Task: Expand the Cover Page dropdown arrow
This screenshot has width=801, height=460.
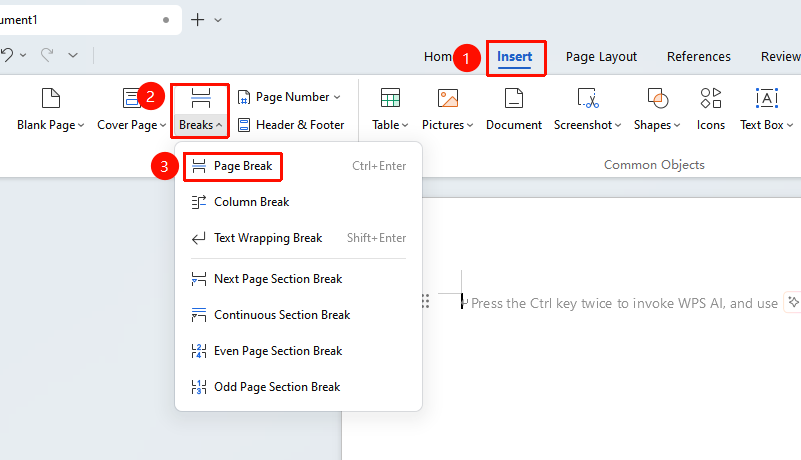Action: click(x=162, y=125)
